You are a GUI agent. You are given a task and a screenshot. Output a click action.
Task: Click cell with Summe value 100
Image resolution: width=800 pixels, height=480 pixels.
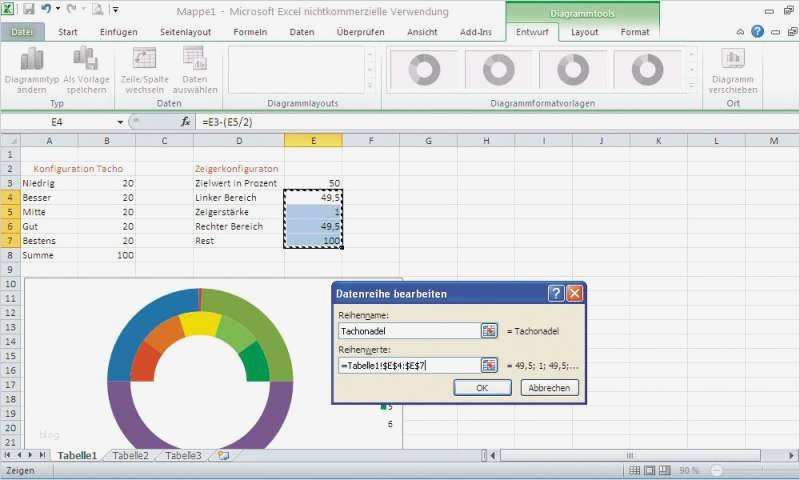[x=107, y=255]
